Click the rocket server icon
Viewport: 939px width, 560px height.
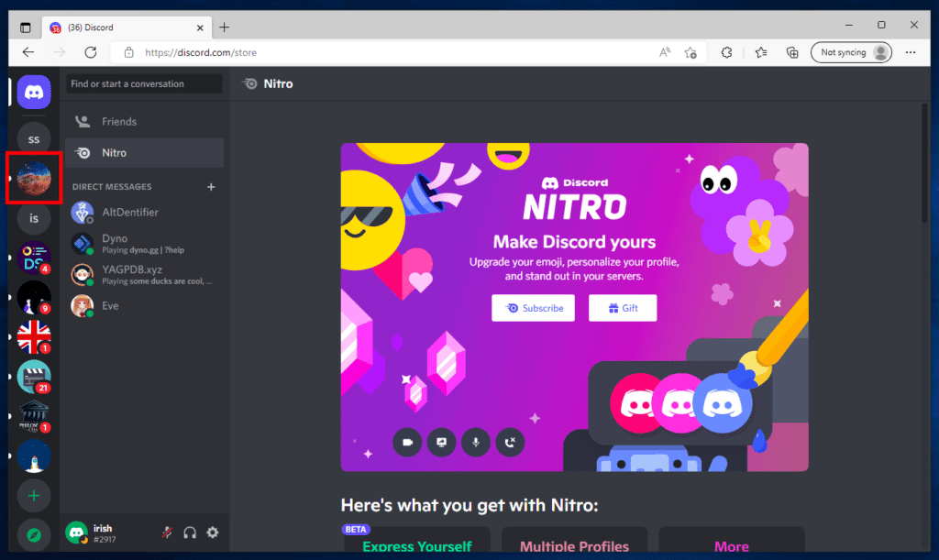pyautogui.click(x=34, y=456)
